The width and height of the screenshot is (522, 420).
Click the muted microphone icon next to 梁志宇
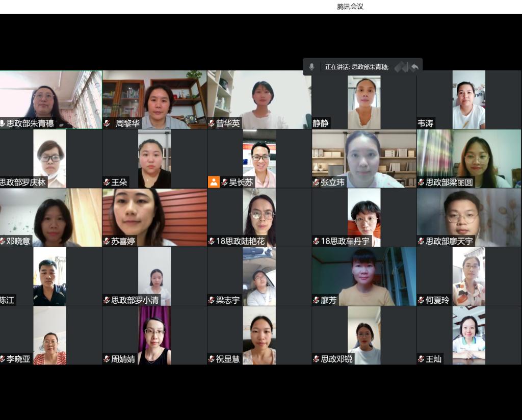(212, 300)
